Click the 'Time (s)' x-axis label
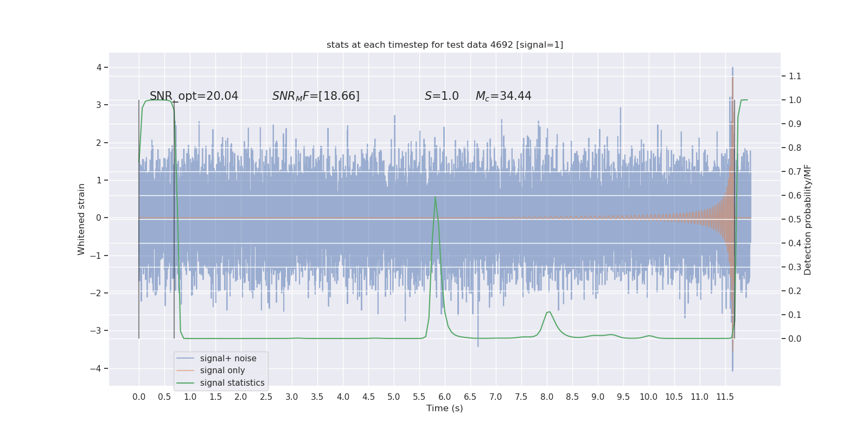Image resolution: width=868 pixels, height=434 pixels. pyautogui.click(x=445, y=408)
